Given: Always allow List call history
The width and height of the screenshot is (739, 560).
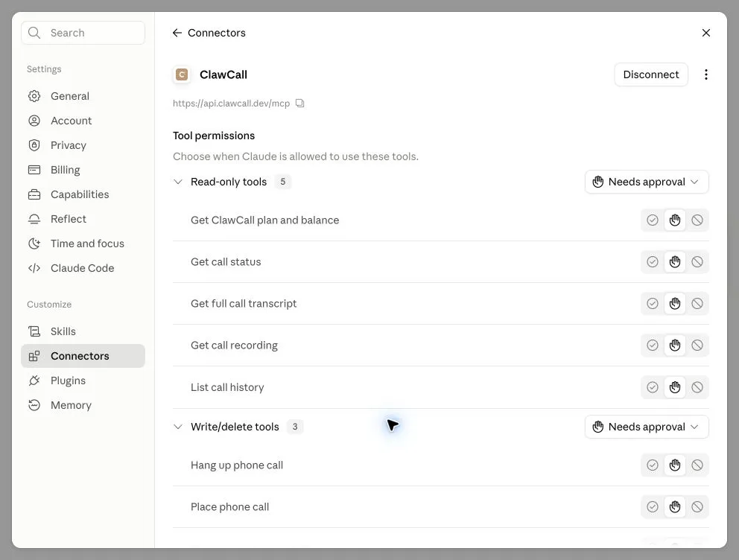Looking at the screenshot, I should point(653,387).
